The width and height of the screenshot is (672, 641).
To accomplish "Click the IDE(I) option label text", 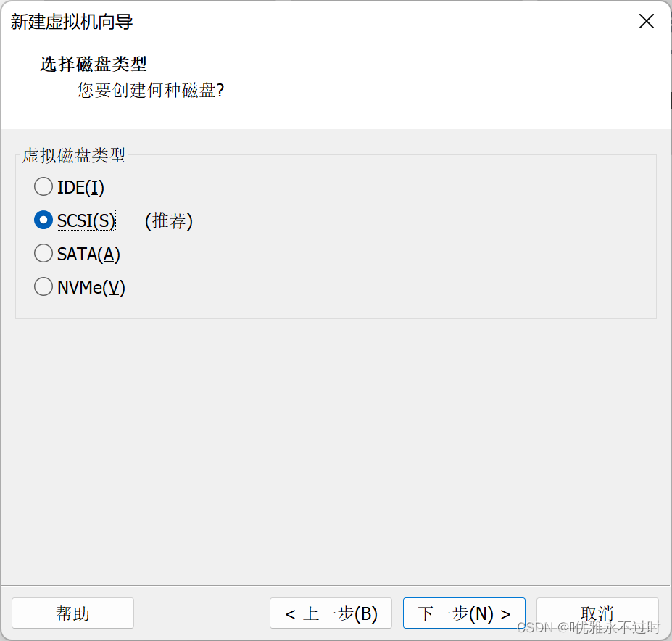I will click(80, 187).
